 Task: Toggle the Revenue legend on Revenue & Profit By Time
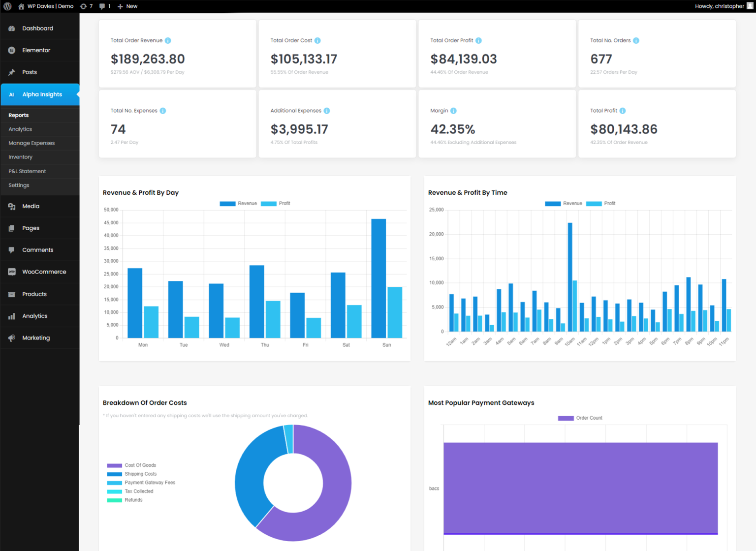tap(564, 203)
